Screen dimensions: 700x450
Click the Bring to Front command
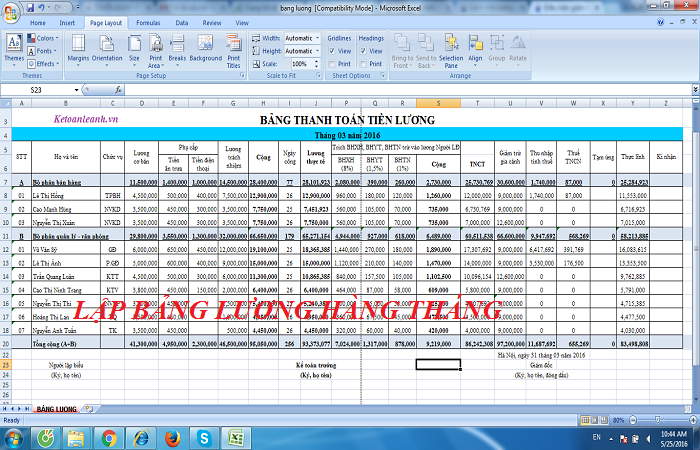pyautogui.click(x=402, y=50)
